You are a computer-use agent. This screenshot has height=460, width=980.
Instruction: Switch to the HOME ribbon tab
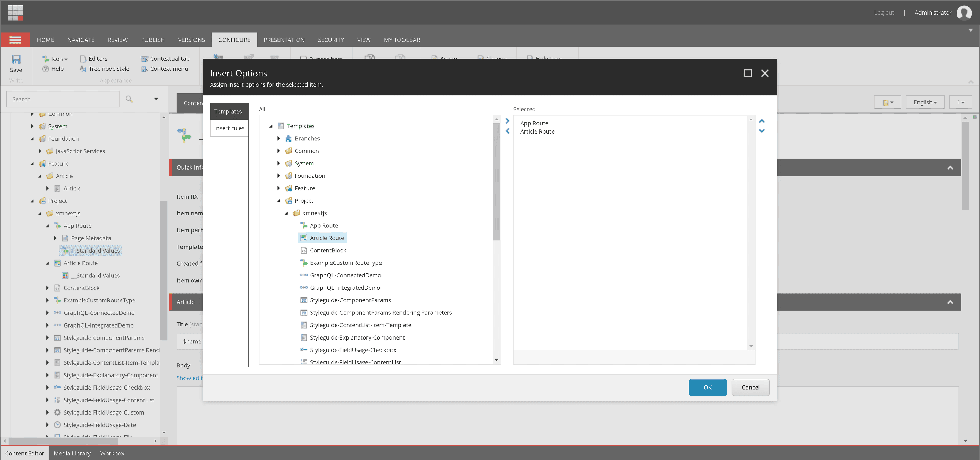click(x=45, y=40)
